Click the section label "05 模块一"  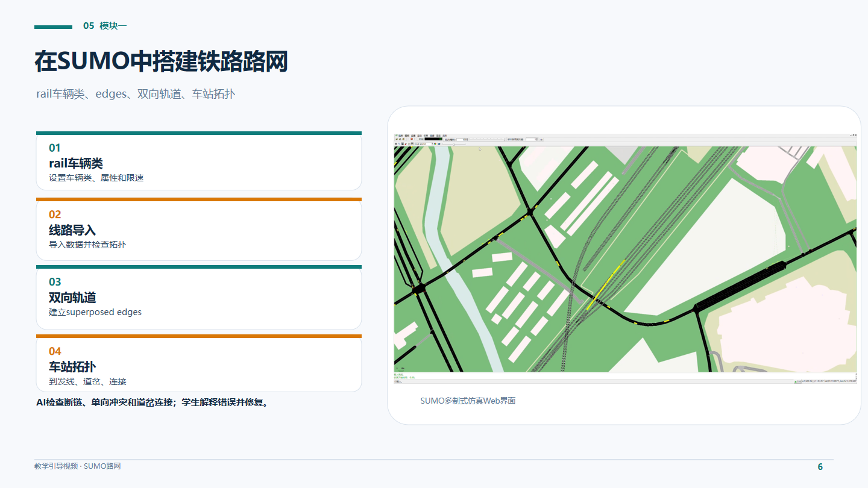point(105,26)
